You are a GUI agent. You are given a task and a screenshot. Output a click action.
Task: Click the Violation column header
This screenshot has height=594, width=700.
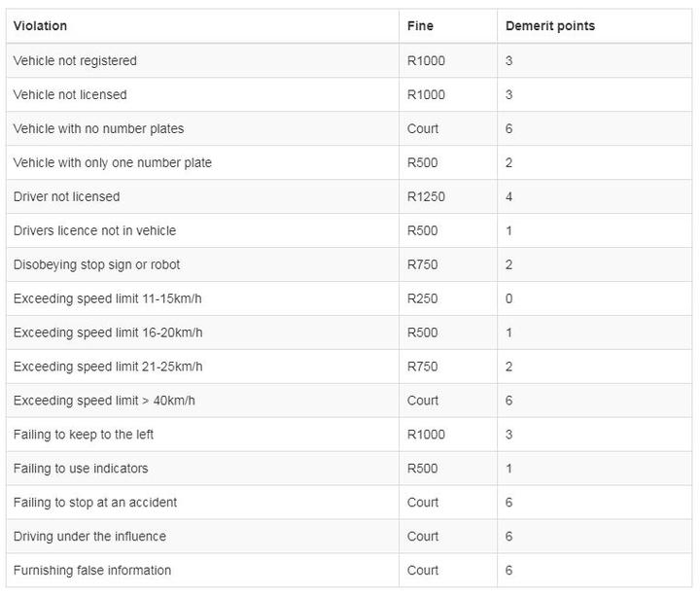41,26
